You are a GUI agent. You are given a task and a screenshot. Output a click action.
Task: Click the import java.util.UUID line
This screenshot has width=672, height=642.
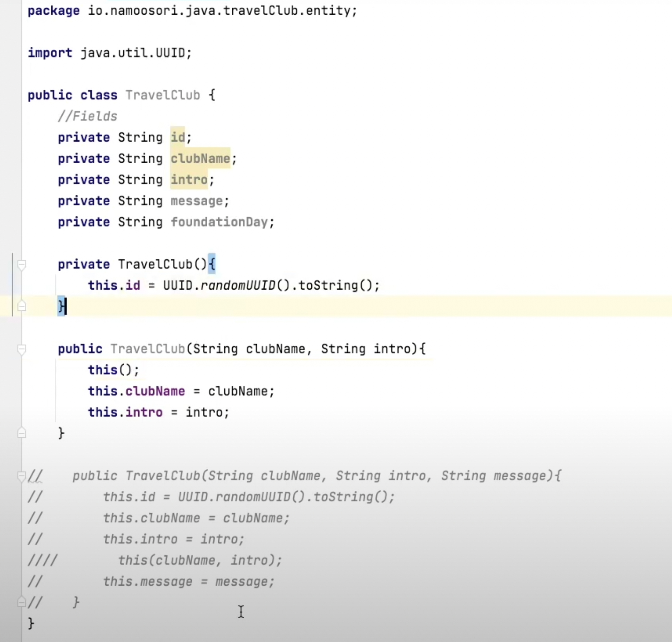coord(110,53)
